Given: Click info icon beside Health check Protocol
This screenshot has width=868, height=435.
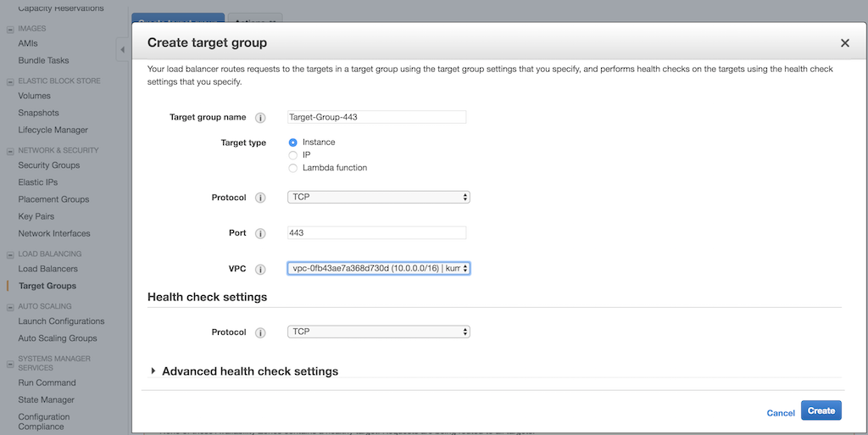Looking at the screenshot, I should click(x=260, y=332).
